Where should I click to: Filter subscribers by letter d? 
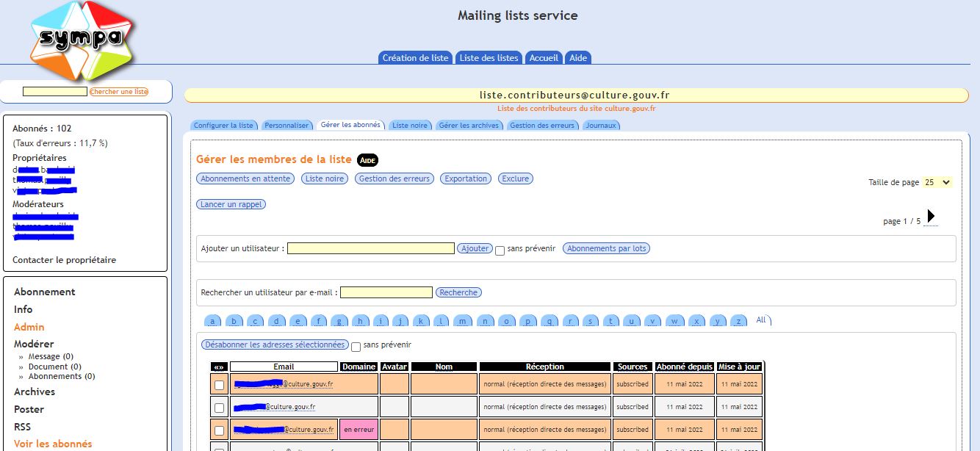[276, 321]
